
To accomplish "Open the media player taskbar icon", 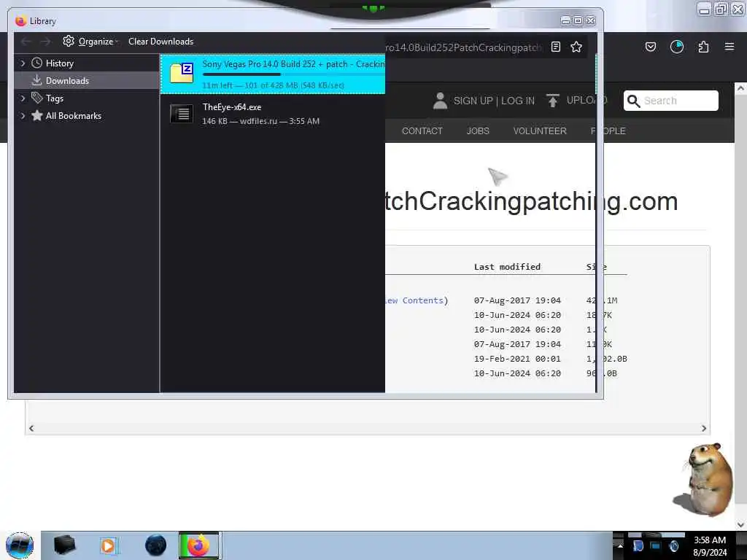I will (x=108, y=545).
